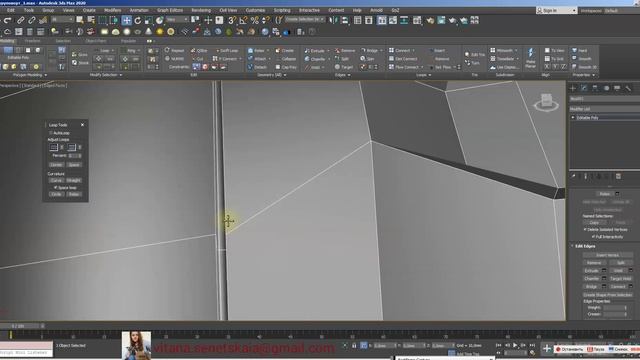Open the Motion command panel tab

[x=606, y=88]
